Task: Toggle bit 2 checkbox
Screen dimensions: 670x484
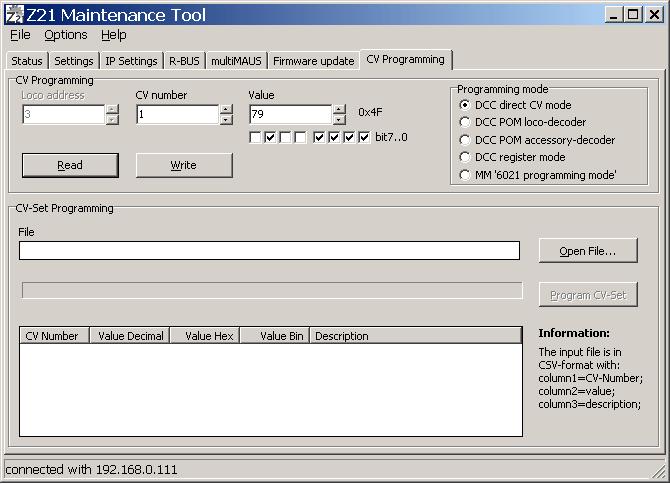Action: [334, 138]
